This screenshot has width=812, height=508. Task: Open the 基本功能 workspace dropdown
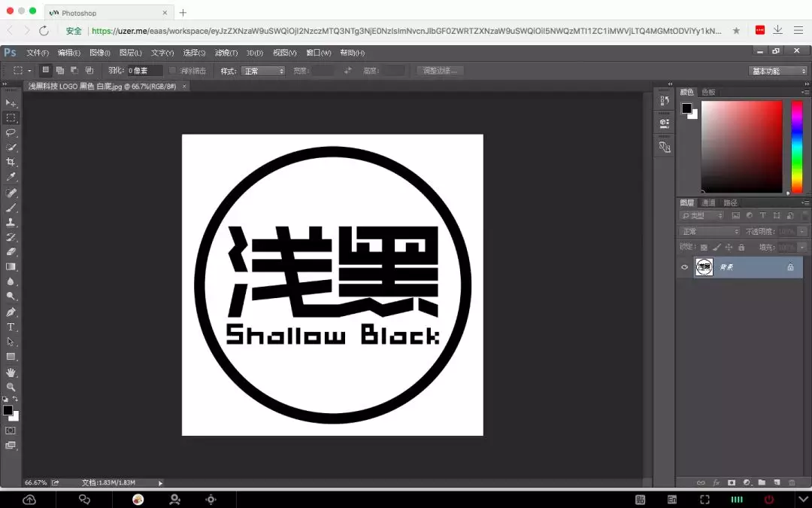coord(778,71)
